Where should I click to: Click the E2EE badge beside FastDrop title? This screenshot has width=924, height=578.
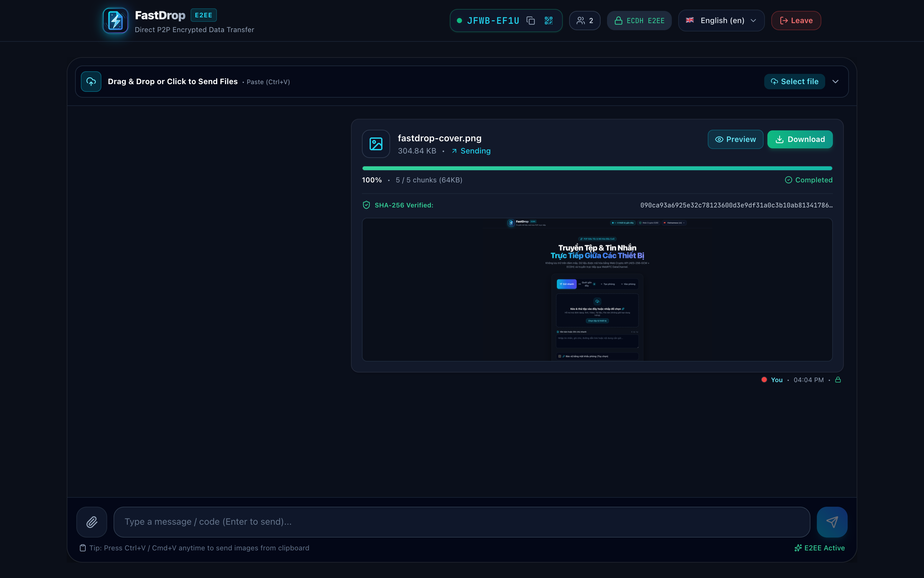pyautogui.click(x=203, y=15)
